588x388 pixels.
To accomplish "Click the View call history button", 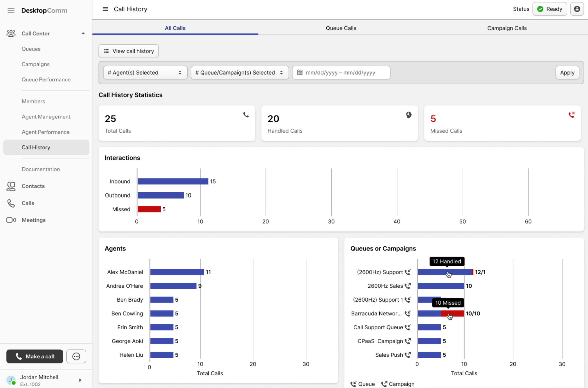I will 129,51.
